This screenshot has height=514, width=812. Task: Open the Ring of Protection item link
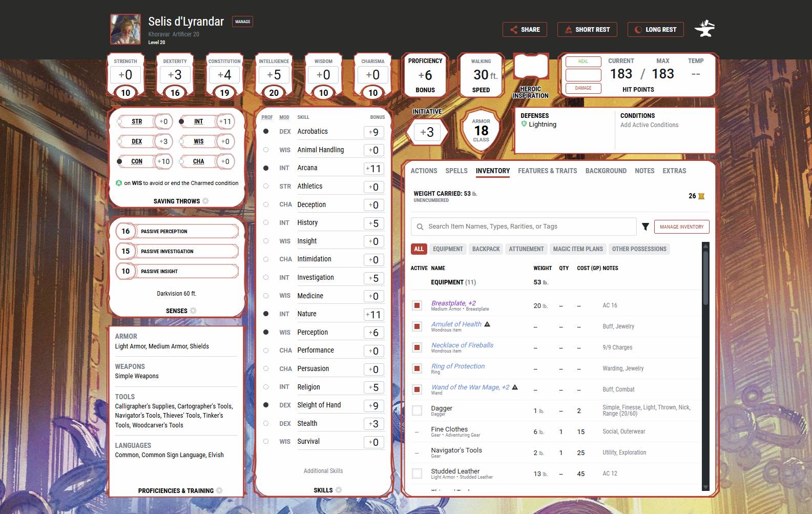458,366
